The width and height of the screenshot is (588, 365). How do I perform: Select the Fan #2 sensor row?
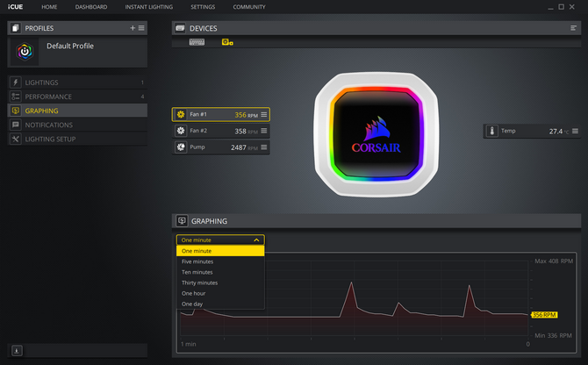coord(221,131)
